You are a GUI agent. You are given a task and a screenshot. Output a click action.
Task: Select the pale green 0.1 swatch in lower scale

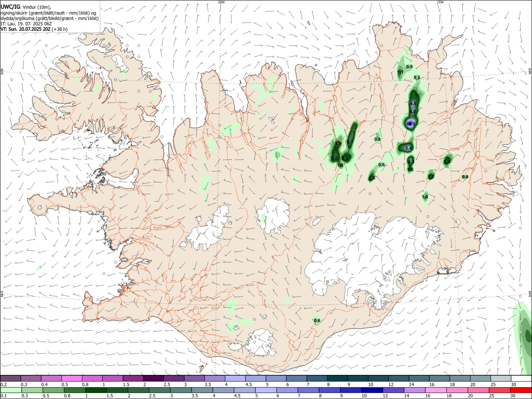[x=11, y=390]
